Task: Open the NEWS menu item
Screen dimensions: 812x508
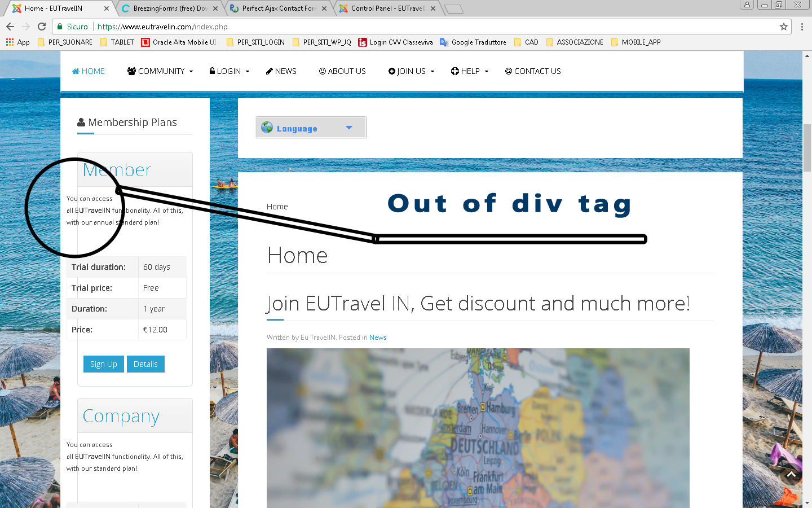Action: click(x=281, y=71)
